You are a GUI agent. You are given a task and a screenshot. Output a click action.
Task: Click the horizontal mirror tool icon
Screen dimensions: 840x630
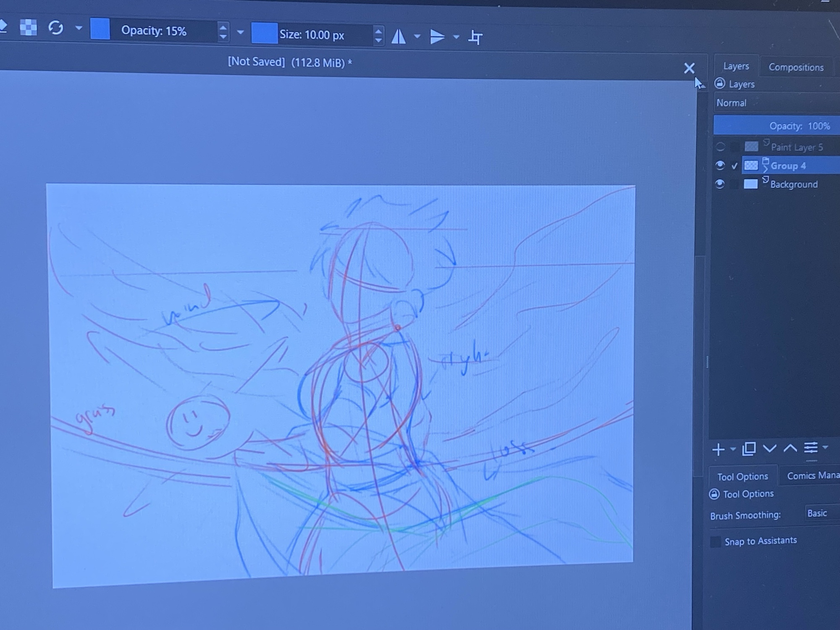[x=399, y=37]
